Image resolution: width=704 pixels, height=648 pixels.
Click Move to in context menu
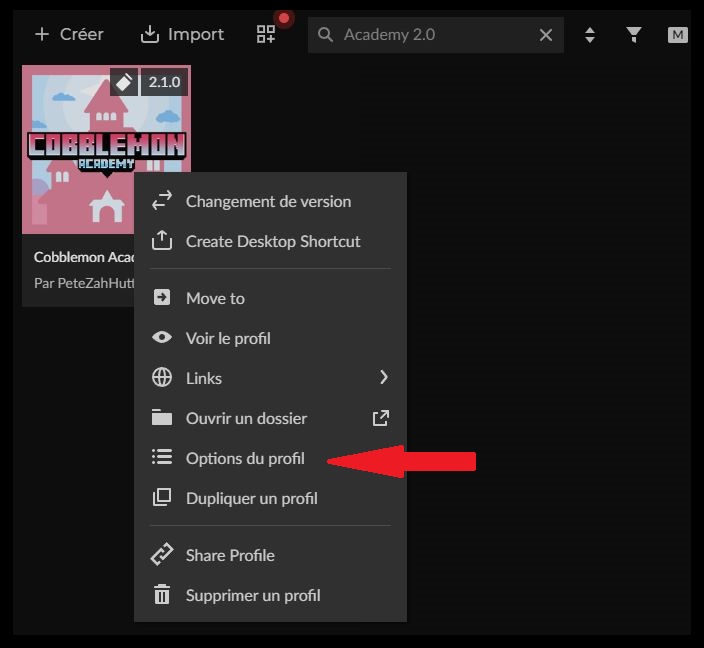[215, 298]
